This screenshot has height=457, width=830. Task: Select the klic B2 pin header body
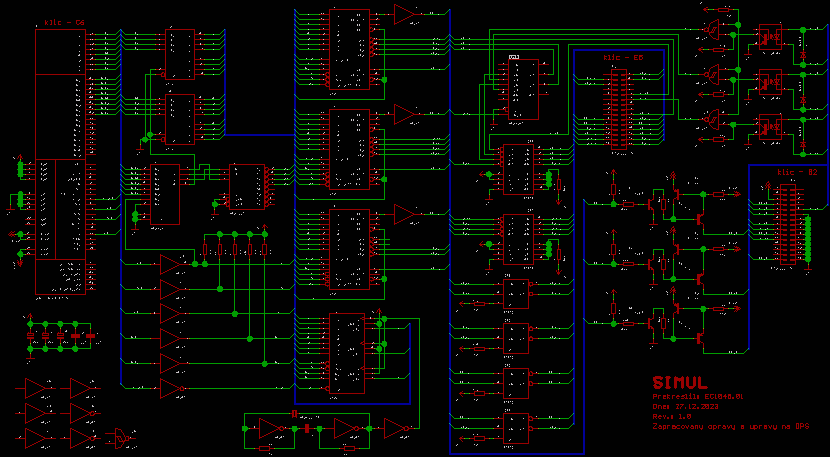[x=790, y=224]
